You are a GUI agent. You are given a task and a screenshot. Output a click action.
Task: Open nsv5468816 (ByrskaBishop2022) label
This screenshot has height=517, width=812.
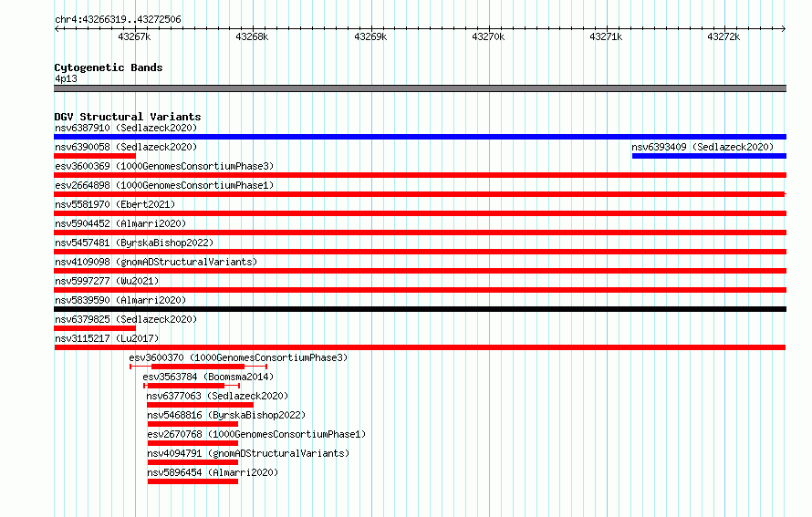[226, 415]
